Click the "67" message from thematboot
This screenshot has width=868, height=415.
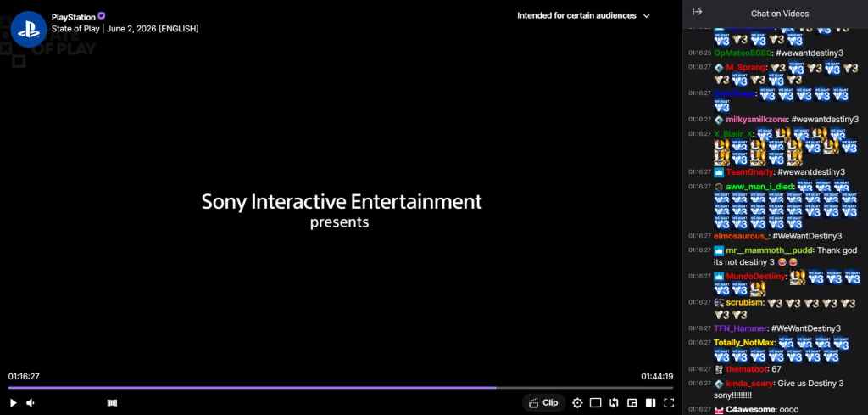click(x=776, y=369)
